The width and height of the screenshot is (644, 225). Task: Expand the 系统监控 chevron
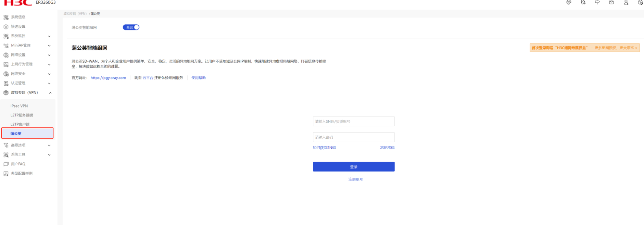[49, 36]
